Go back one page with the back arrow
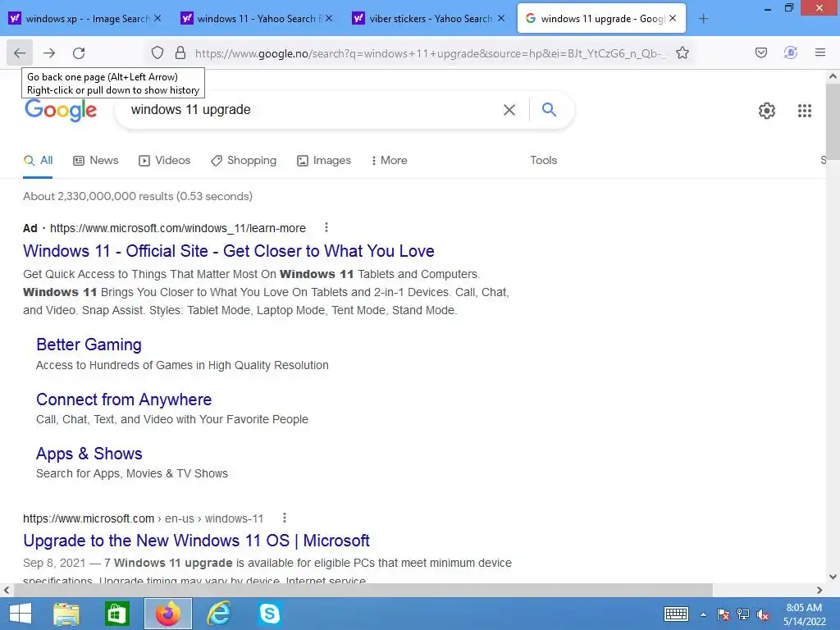The width and height of the screenshot is (840, 630). pos(20,52)
